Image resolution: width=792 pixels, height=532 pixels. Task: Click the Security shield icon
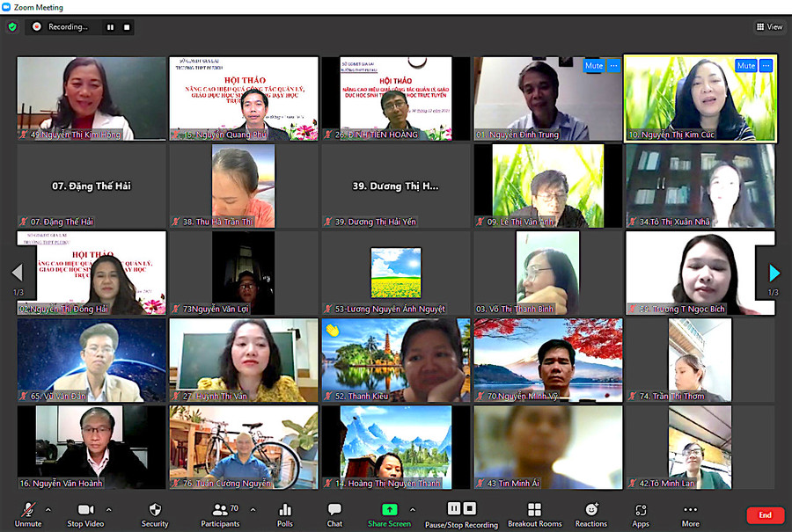(155, 510)
